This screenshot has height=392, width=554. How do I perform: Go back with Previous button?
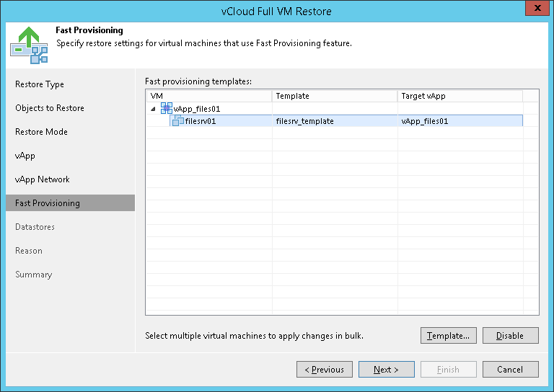325,370
